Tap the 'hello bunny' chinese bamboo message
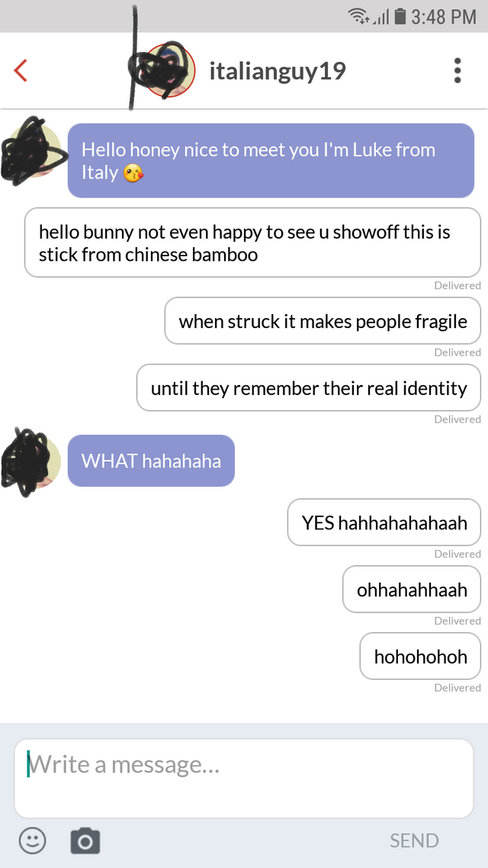Screen dimensions: 488x868 click(253, 243)
